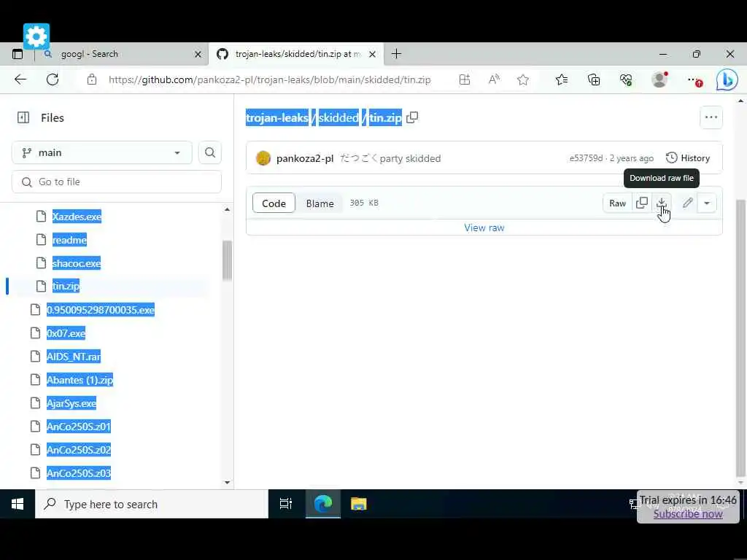Screen dimensions: 747x560
Task: Click the trojan-leaks breadcrumb link
Action: tap(277, 117)
